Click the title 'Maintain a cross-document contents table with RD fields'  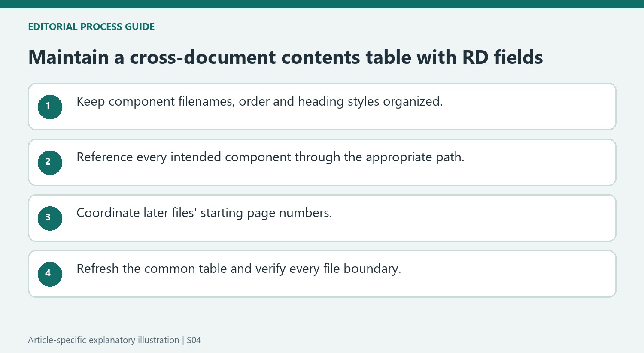[x=286, y=57]
